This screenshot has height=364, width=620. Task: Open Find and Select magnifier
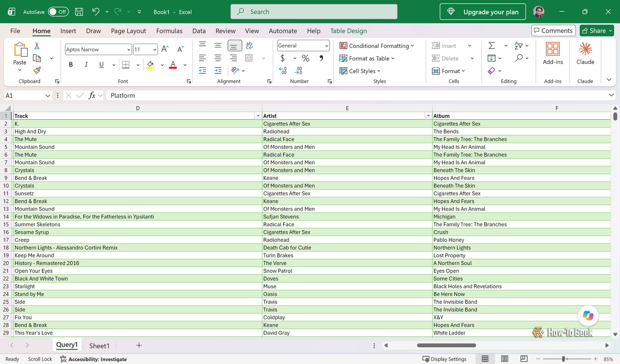pyautogui.click(x=519, y=58)
